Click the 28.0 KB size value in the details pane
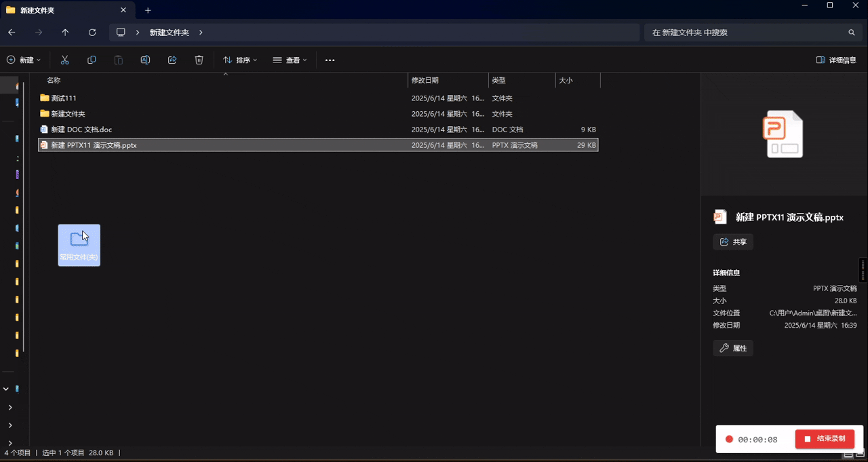This screenshot has height=462, width=868. tap(844, 301)
